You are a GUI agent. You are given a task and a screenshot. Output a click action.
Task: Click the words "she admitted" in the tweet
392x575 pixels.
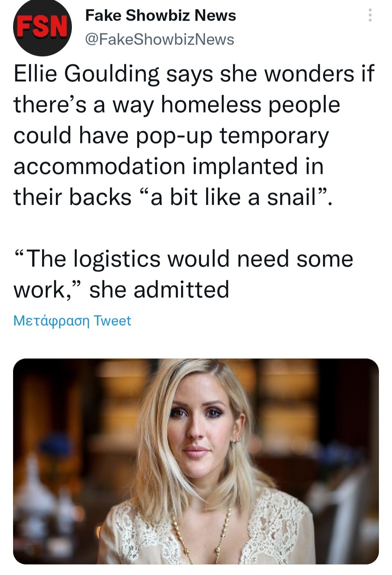(x=159, y=290)
